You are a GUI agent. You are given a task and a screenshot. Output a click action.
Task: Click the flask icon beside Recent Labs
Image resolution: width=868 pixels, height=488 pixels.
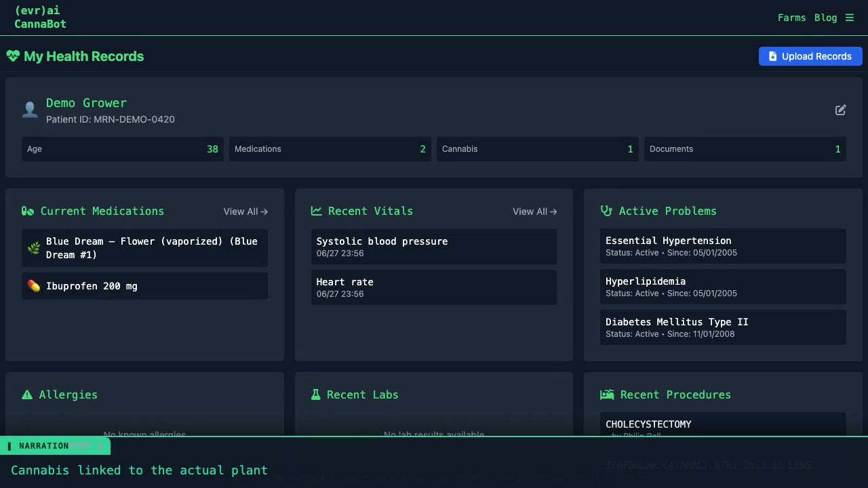click(x=315, y=394)
